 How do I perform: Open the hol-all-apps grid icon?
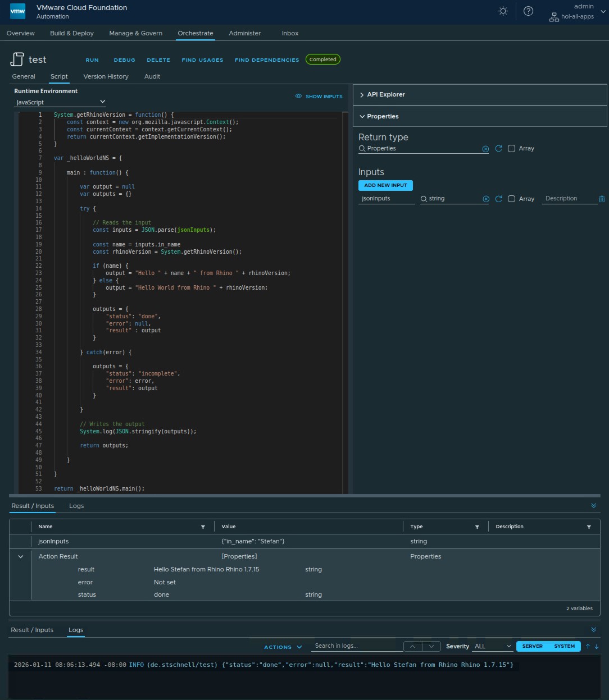(553, 16)
